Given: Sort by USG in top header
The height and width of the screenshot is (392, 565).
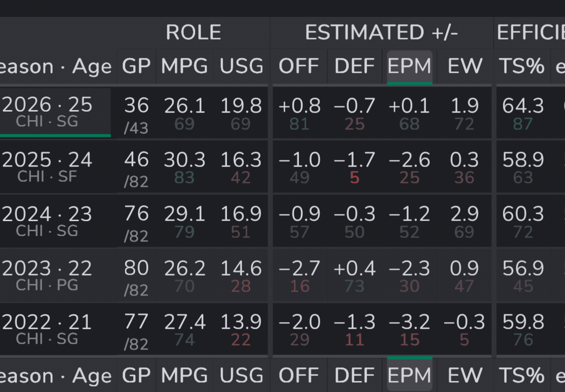Looking at the screenshot, I should pos(241,66).
